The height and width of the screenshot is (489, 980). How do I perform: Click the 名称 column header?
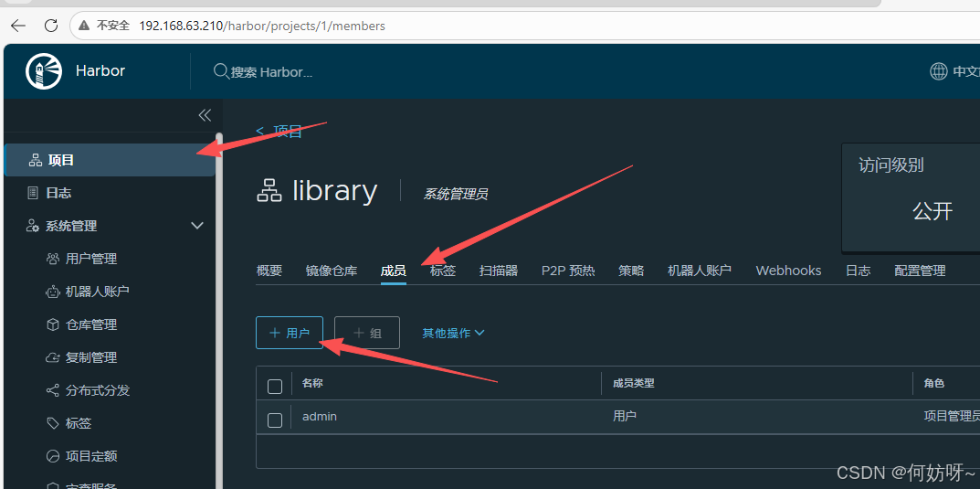click(312, 383)
